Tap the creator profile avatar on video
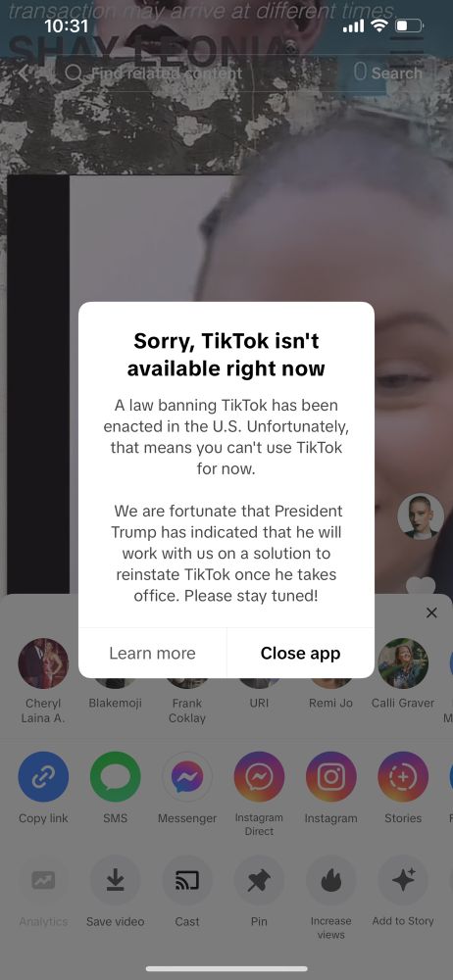 (x=421, y=516)
